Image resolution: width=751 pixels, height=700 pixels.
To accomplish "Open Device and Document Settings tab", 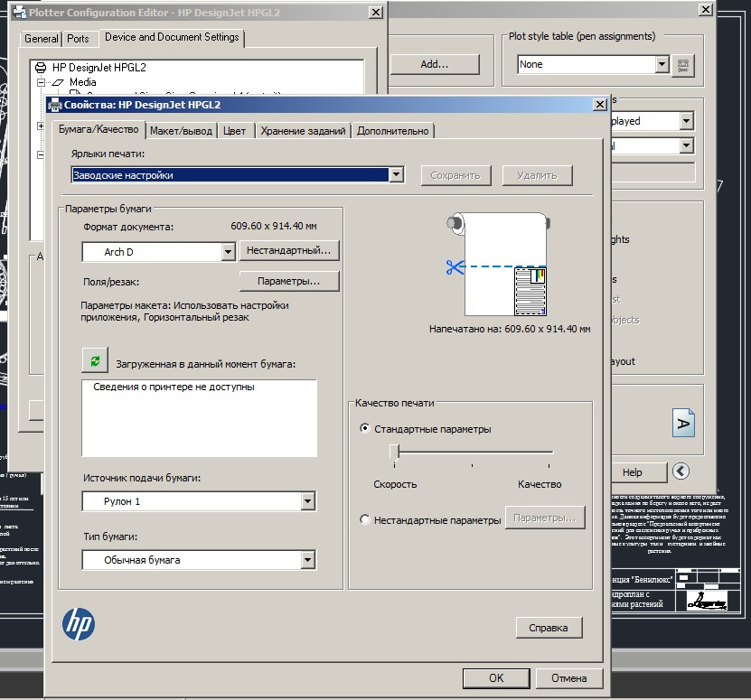I will (172, 37).
